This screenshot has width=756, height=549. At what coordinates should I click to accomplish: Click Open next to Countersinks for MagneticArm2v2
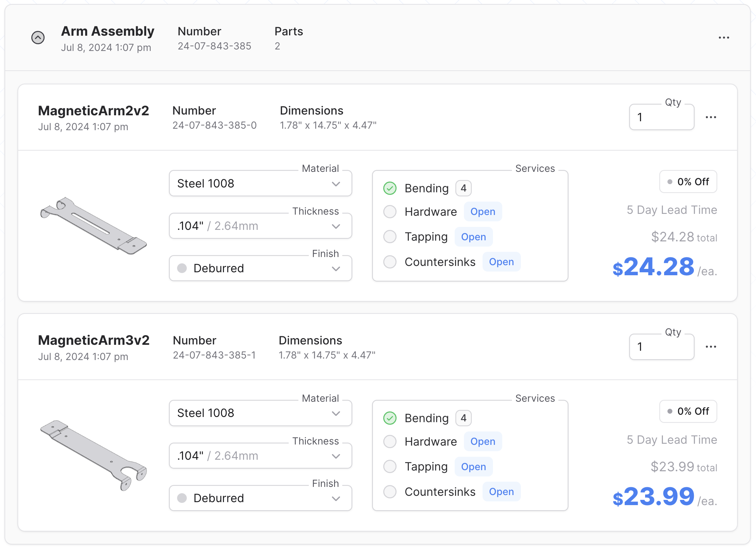pyautogui.click(x=501, y=262)
